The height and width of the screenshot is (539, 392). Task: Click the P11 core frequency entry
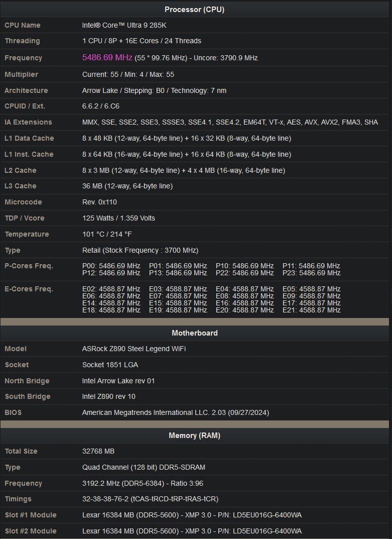point(311,266)
